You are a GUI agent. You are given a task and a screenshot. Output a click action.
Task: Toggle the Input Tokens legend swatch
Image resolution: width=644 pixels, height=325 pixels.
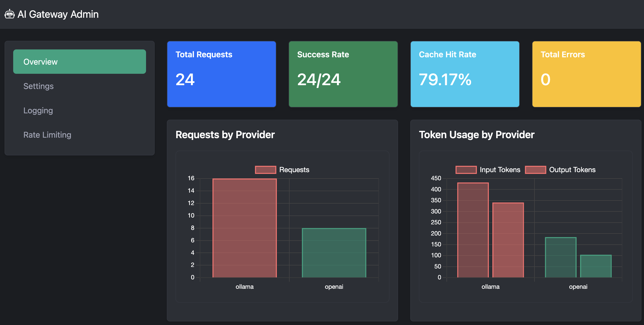point(466,170)
